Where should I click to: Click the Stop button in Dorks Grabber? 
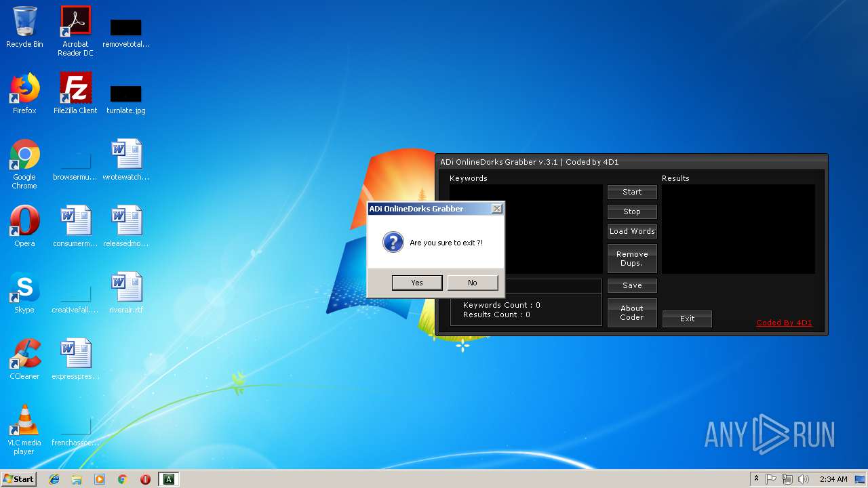click(632, 211)
